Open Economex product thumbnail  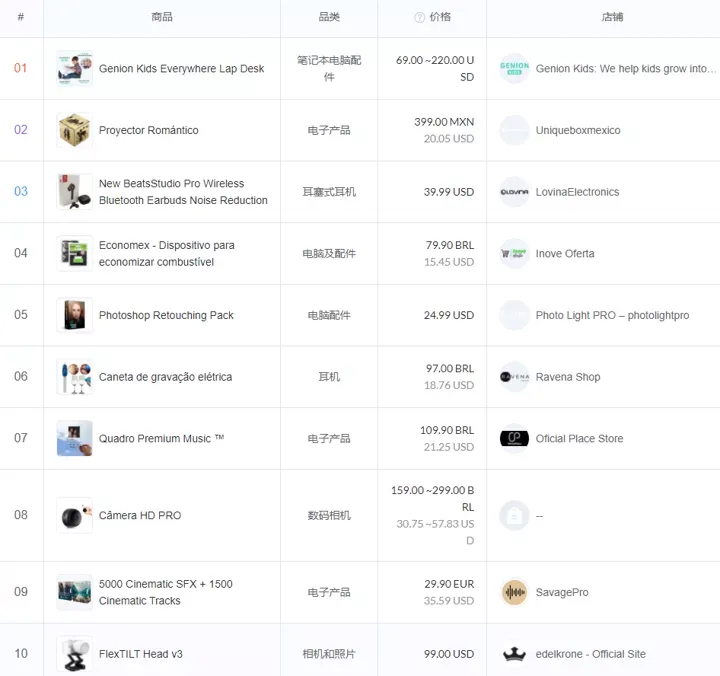pyautogui.click(x=74, y=254)
